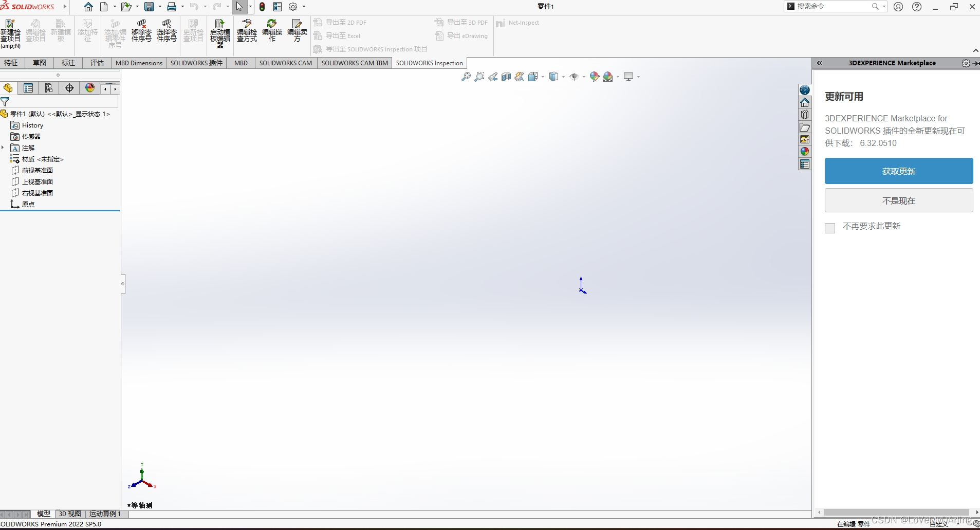
Task: Open the Select tool dropdown arrow
Action: tap(250, 7)
